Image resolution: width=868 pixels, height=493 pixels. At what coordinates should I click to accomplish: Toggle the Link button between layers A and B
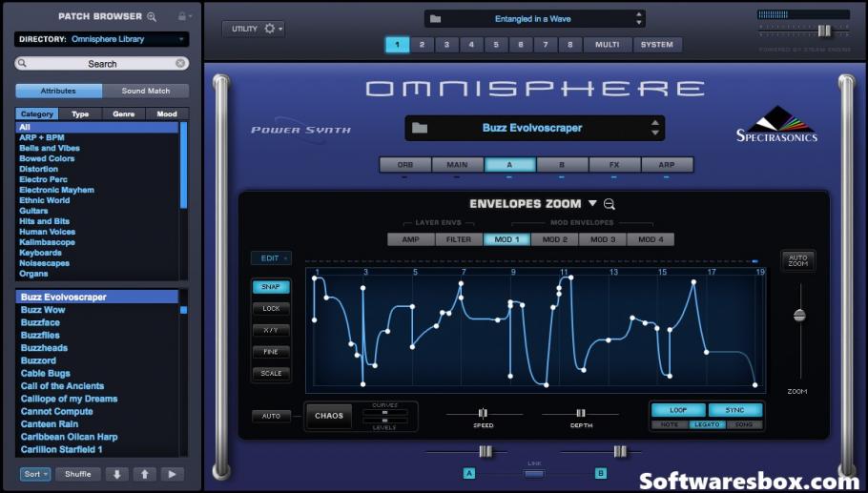point(534,474)
